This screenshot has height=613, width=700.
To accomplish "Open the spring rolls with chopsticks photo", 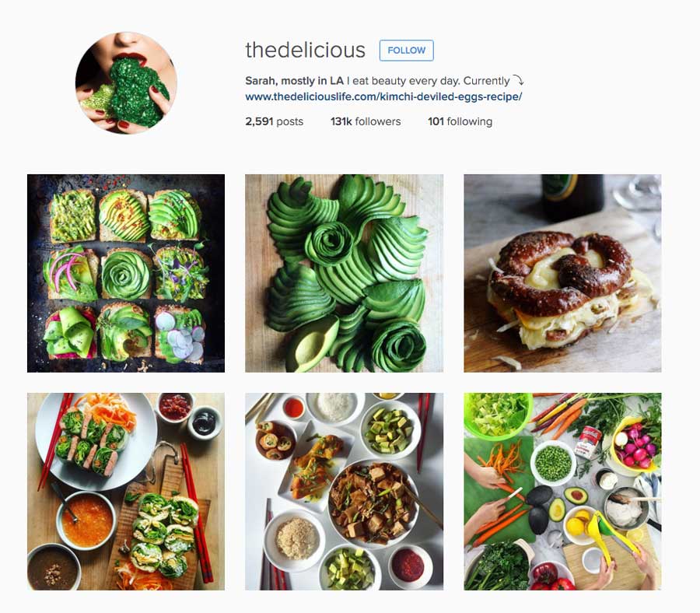I will [x=126, y=492].
